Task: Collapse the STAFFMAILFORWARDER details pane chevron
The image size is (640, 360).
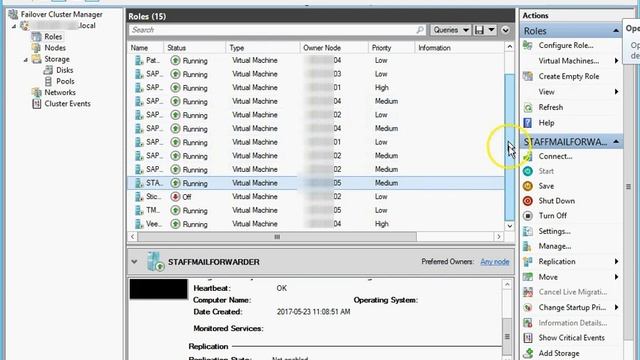Action: point(134,262)
